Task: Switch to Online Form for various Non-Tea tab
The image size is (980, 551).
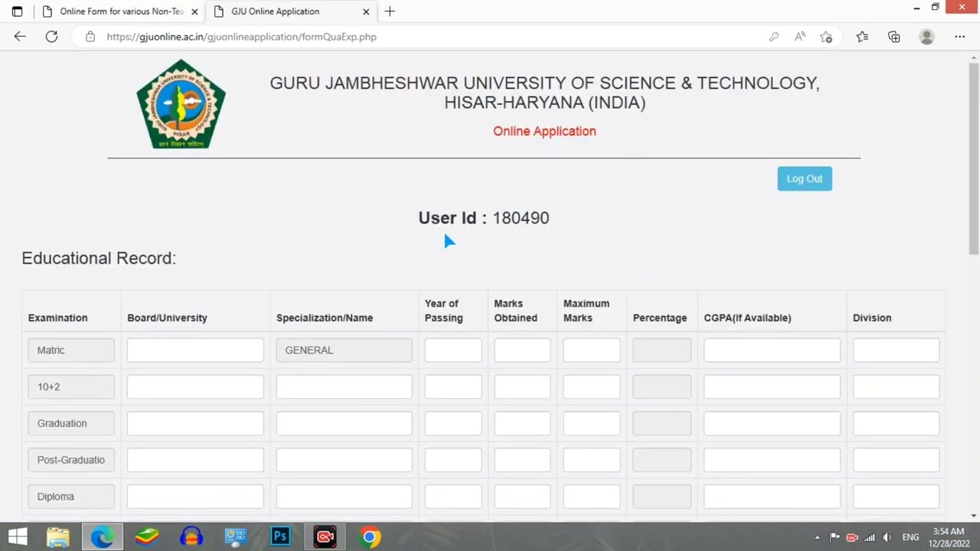Action: 121,11
